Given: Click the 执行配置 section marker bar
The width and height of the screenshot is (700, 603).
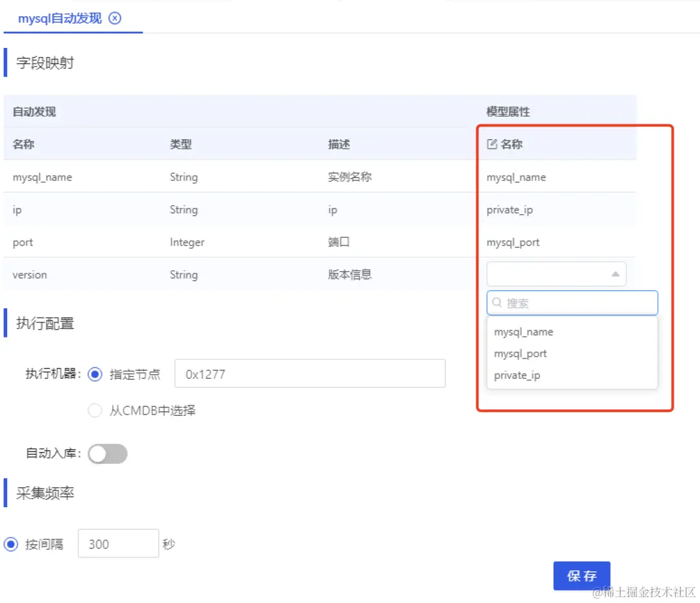Looking at the screenshot, I should (6, 323).
